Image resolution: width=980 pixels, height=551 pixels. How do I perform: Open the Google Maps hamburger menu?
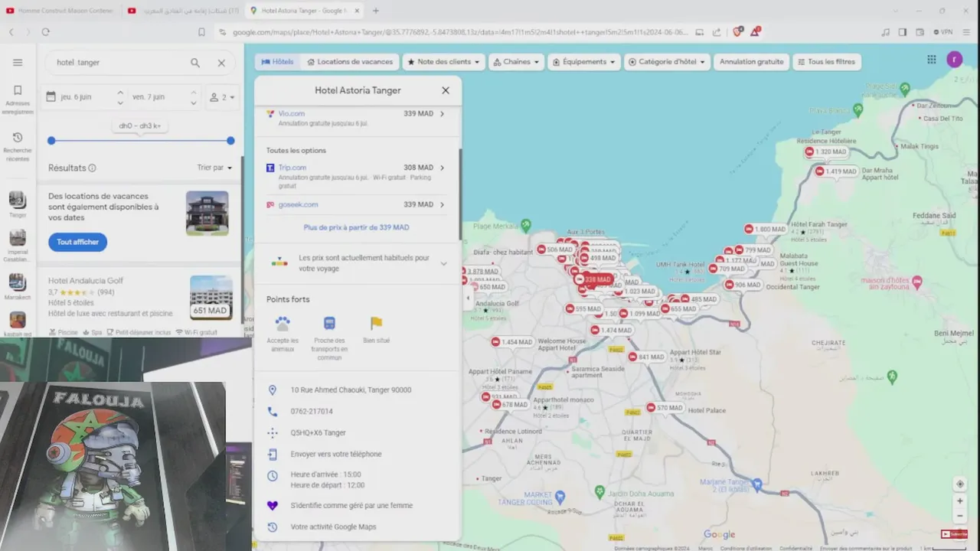coord(18,63)
